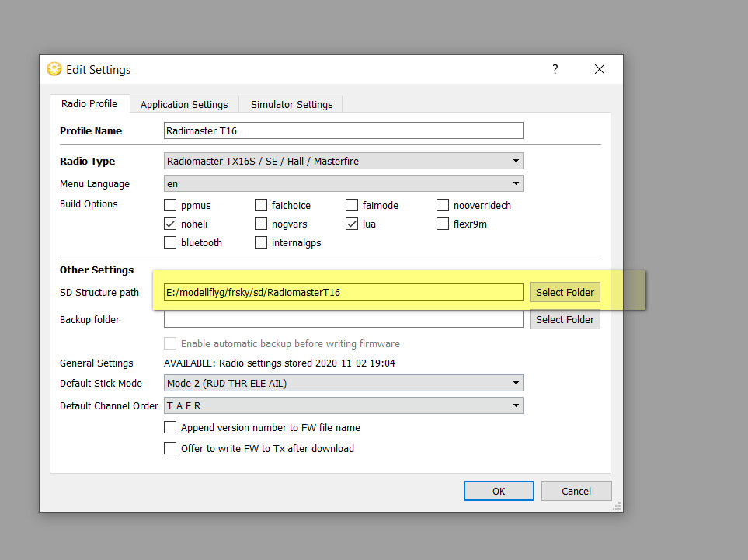Open the Default Stick Mode dropdown

(343, 383)
